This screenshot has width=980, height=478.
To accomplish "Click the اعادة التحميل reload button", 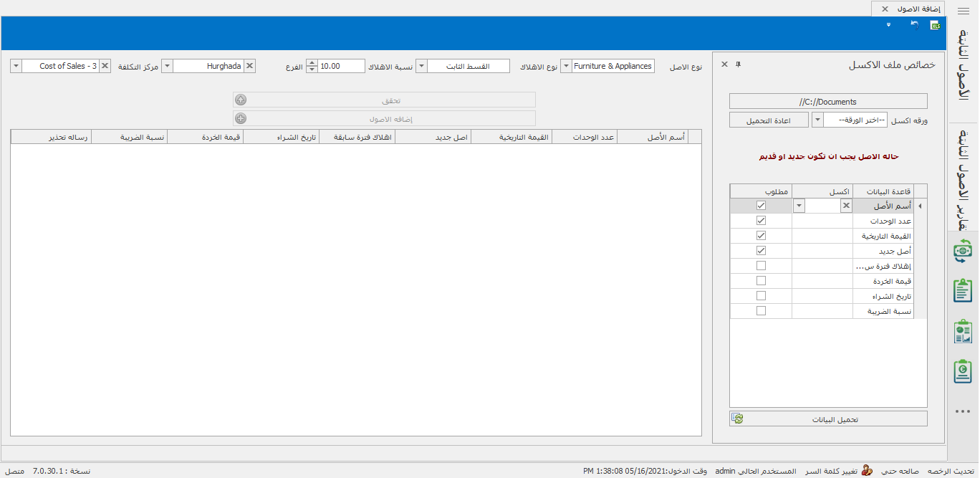I will pos(769,120).
